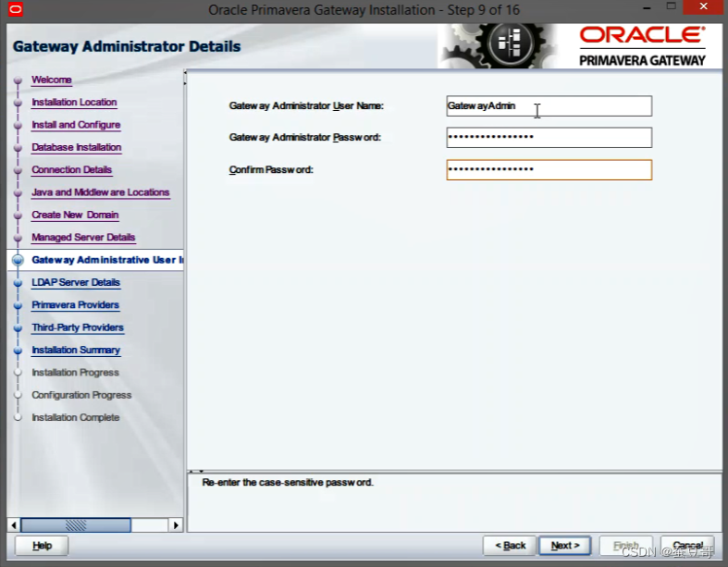Click the Cancel button
The image size is (728, 567).
(687, 546)
